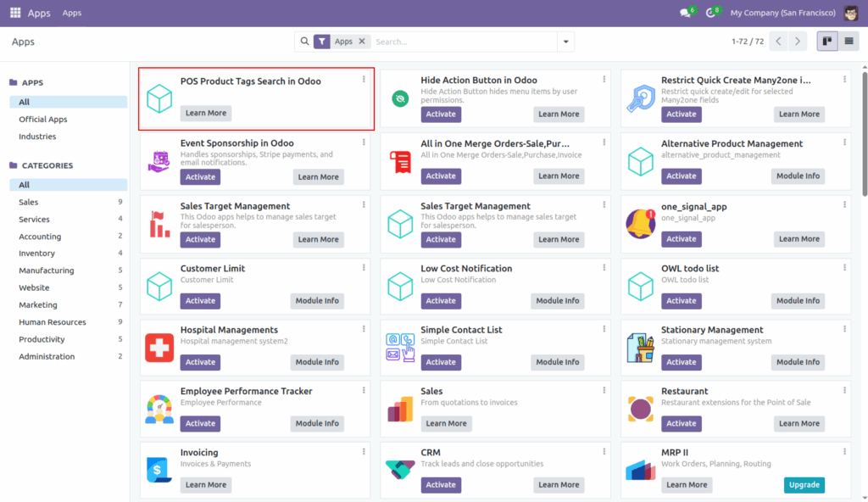This screenshot has width=868, height=502.
Task: Switch to kanban view
Action: [826, 41]
